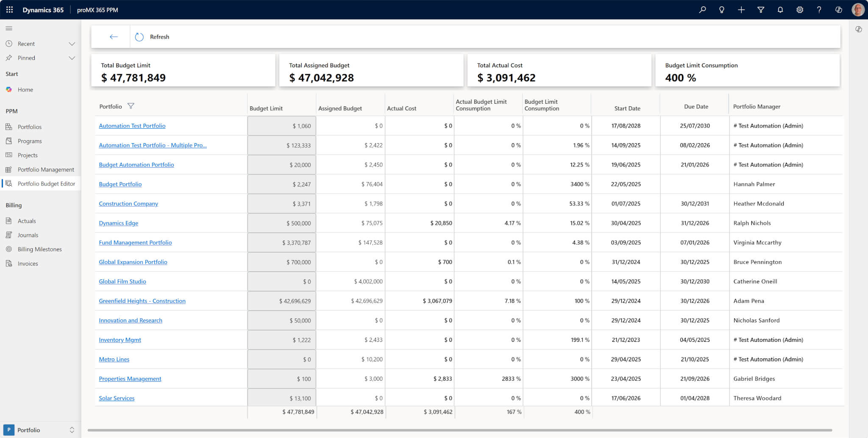This screenshot has width=868, height=438.
Task: Open the notifications bell
Action: [780, 10]
